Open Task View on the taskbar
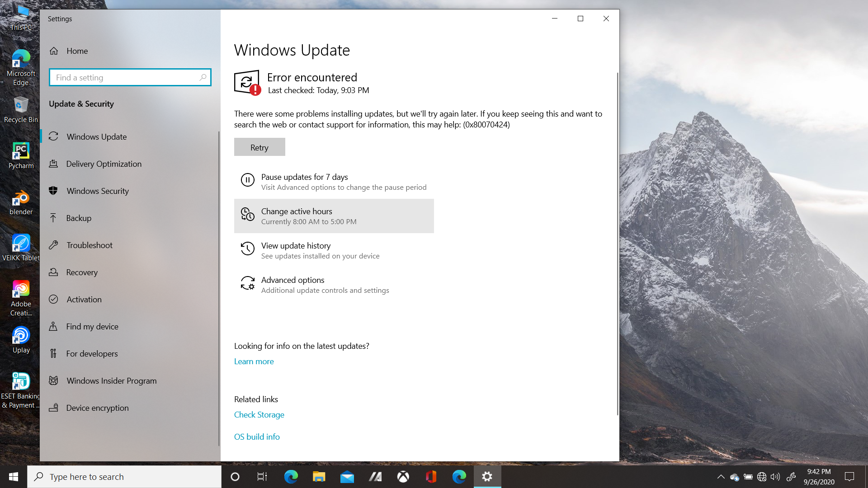This screenshot has width=868, height=488. 262,477
